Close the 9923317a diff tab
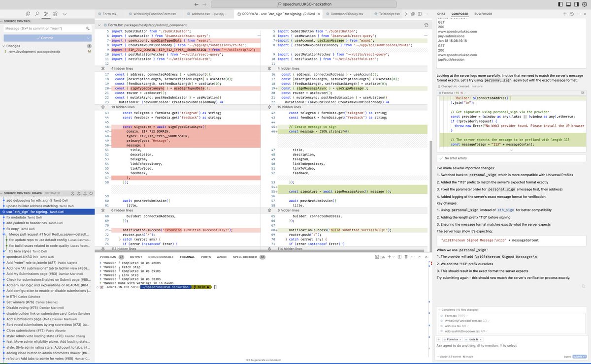This screenshot has height=364, width=591. click(x=318, y=15)
